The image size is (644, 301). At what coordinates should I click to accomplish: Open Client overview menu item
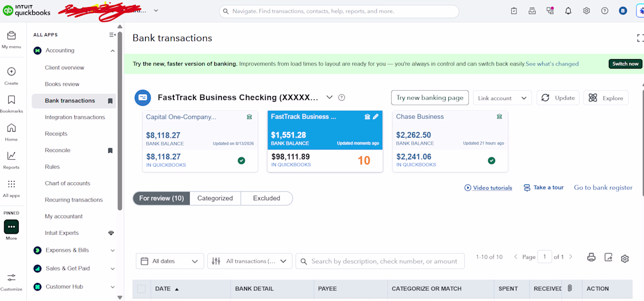(64, 67)
